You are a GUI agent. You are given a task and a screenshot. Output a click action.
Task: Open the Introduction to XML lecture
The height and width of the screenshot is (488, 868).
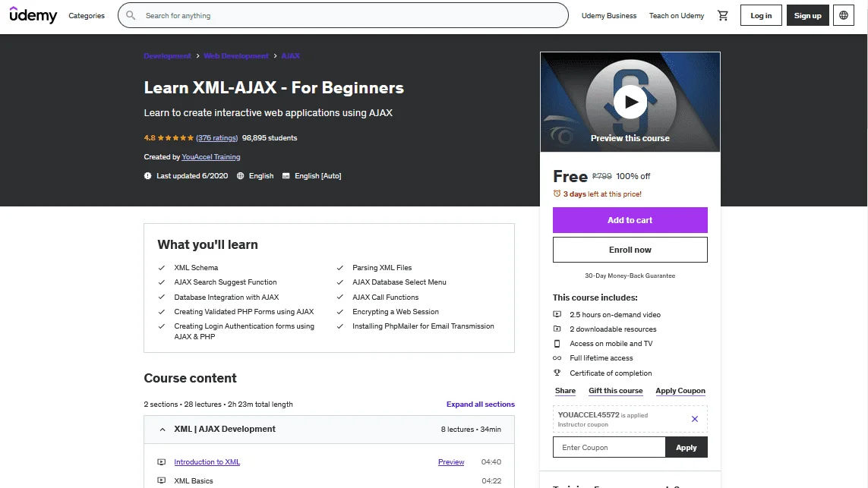[x=207, y=462]
